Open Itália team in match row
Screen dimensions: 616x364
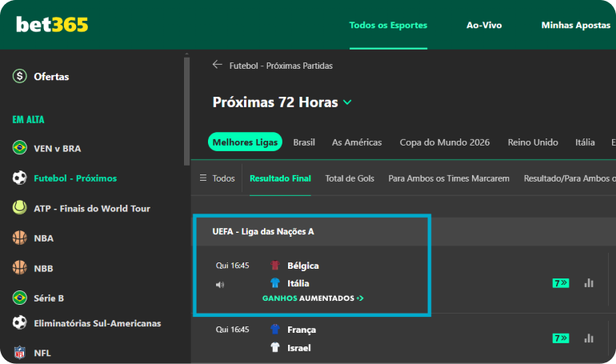[298, 283]
